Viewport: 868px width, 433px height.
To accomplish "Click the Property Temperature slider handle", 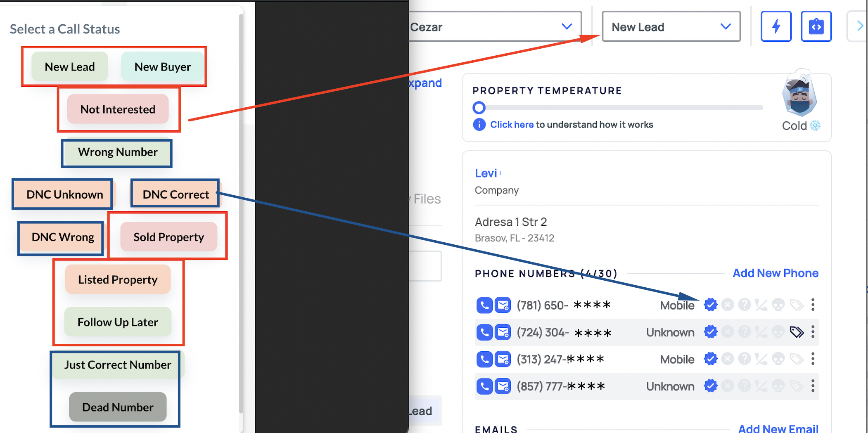I will point(479,108).
